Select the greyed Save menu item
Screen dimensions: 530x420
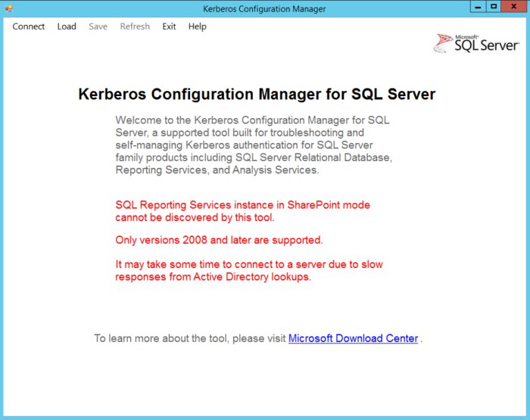[x=98, y=26]
